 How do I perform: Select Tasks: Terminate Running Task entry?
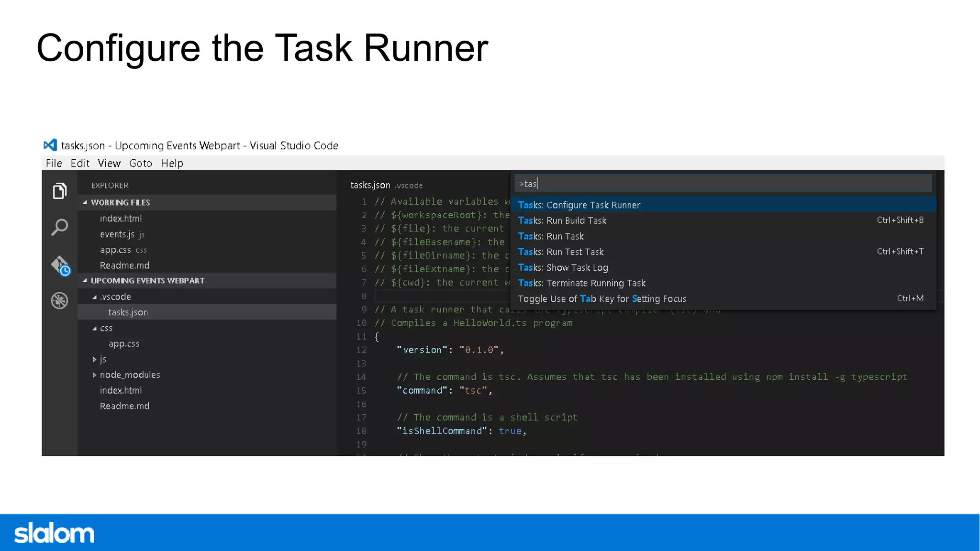[x=582, y=283]
